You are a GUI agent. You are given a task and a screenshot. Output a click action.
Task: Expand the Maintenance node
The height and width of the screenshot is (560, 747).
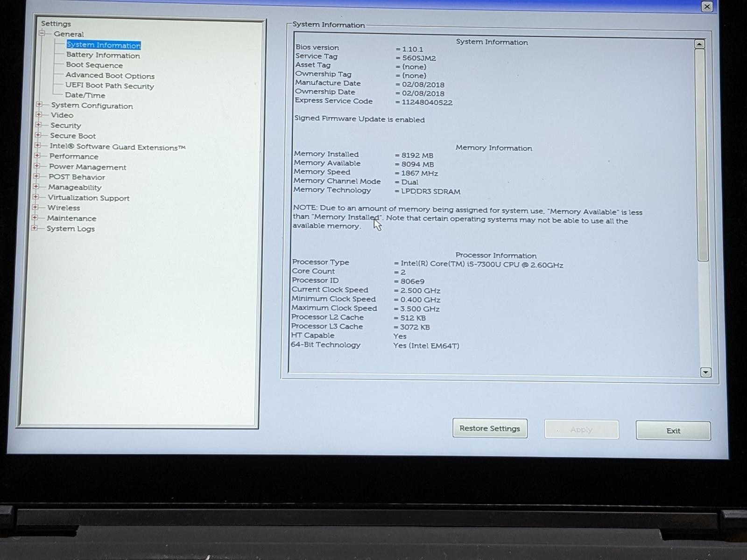pos(35,217)
